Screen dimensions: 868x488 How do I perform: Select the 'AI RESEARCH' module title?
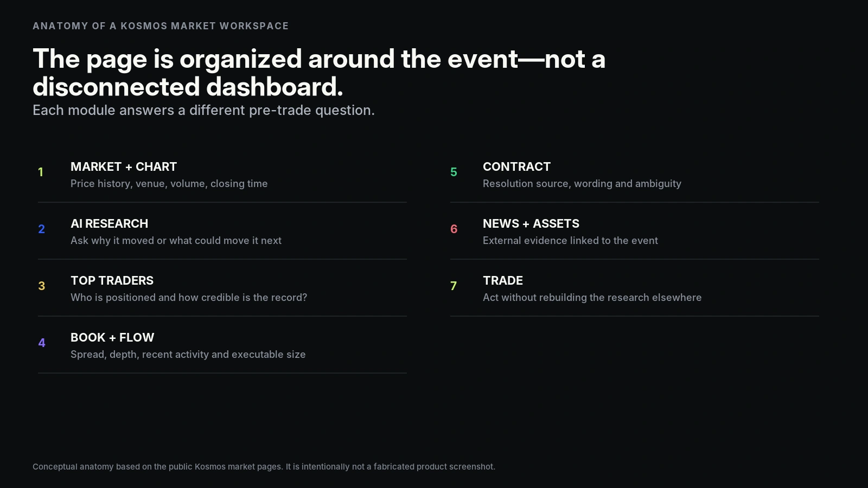click(x=109, y=223)
